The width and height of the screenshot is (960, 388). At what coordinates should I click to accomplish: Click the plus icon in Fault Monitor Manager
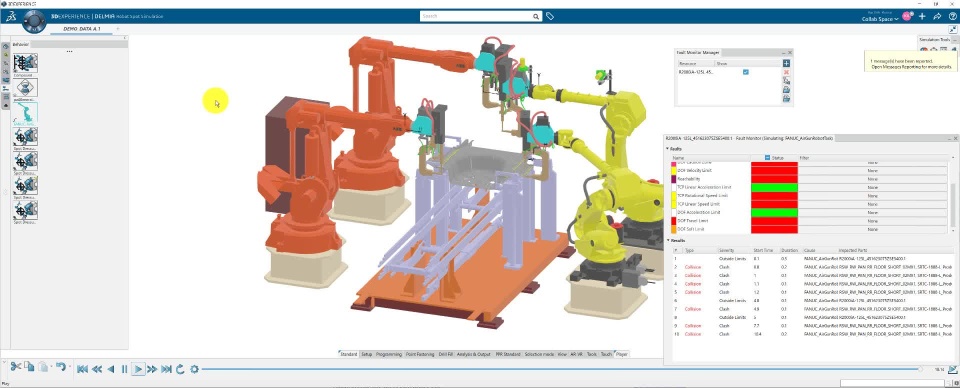click(787, 63)
